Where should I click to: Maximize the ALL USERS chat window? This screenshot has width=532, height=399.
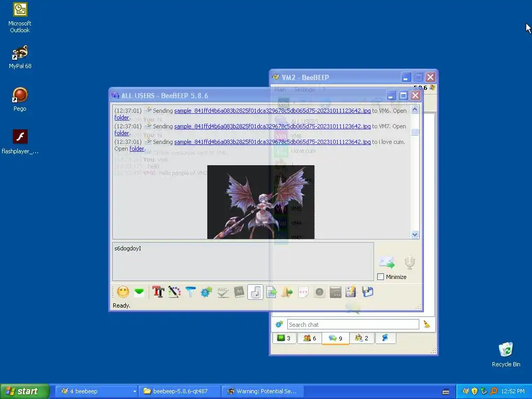(x=403, y=96)
